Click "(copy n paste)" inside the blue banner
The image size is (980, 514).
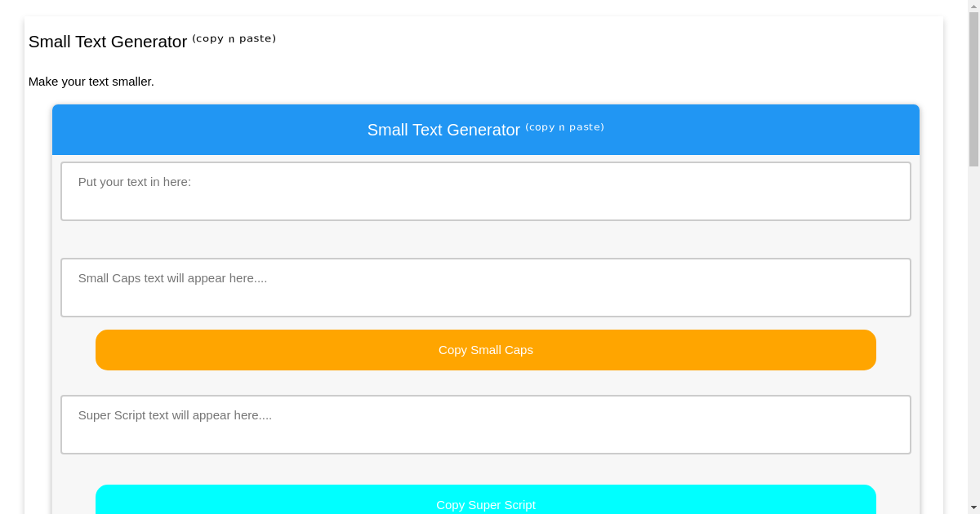coord(565,126)
